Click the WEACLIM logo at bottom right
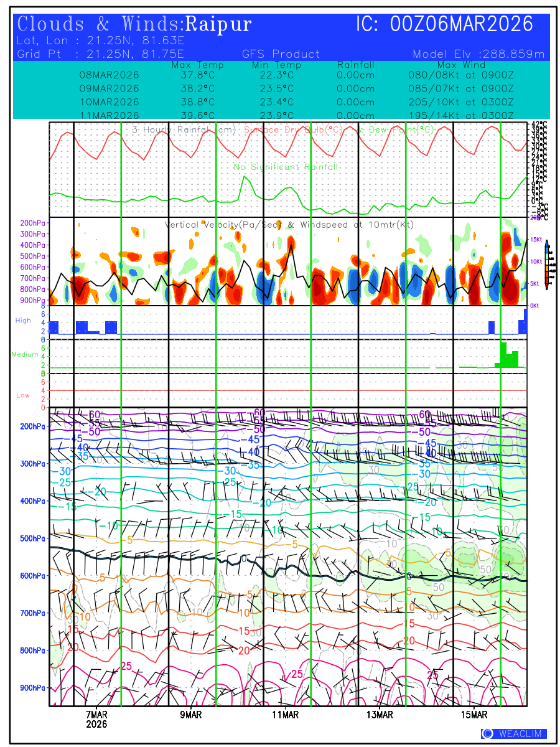 513,734
